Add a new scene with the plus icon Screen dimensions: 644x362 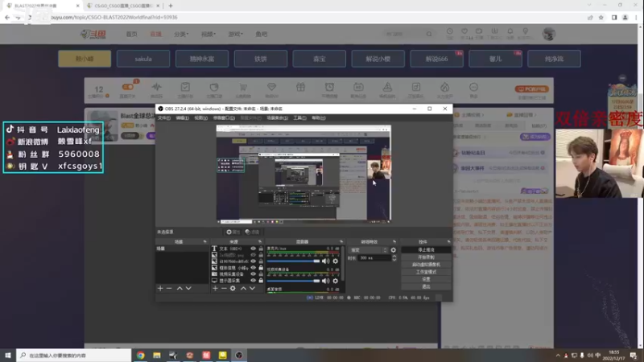[x=160, y=289]
